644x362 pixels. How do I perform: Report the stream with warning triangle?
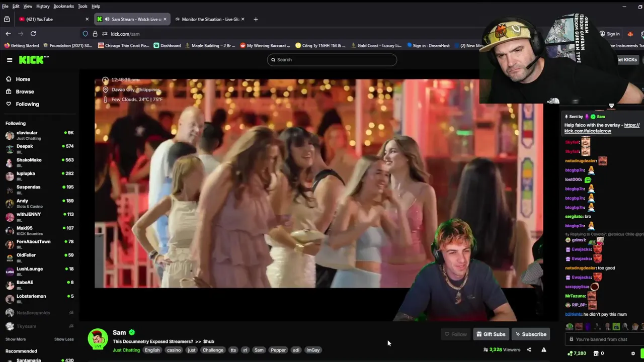coord(544,350)
